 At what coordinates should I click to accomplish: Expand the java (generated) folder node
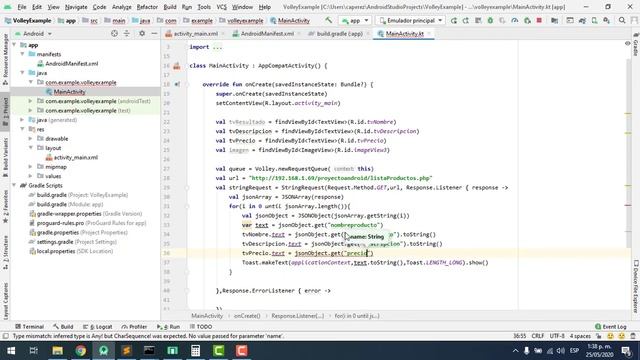coord(23,120)
